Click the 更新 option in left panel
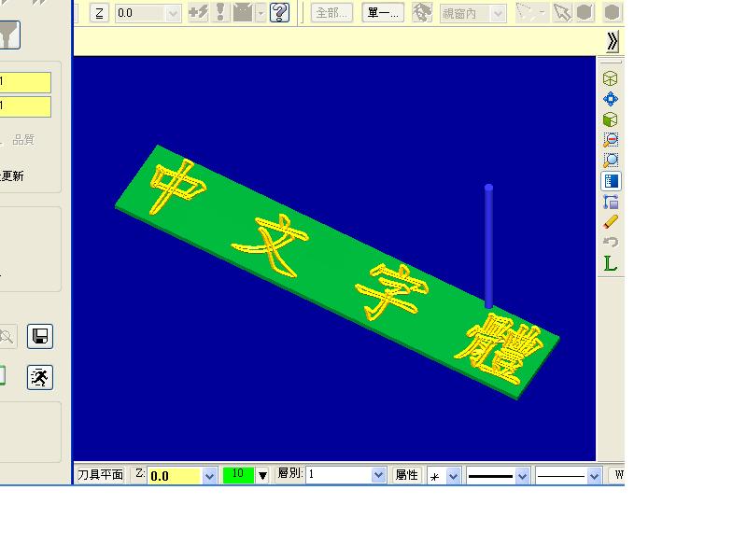The width and height of the screenshot is (747, 560). point(12,175)
